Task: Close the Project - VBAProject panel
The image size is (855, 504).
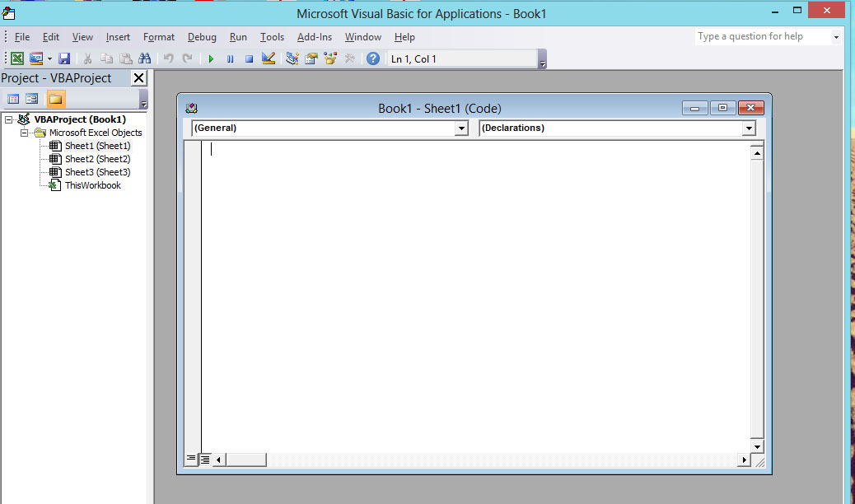Action: click(x=139, y=78)
